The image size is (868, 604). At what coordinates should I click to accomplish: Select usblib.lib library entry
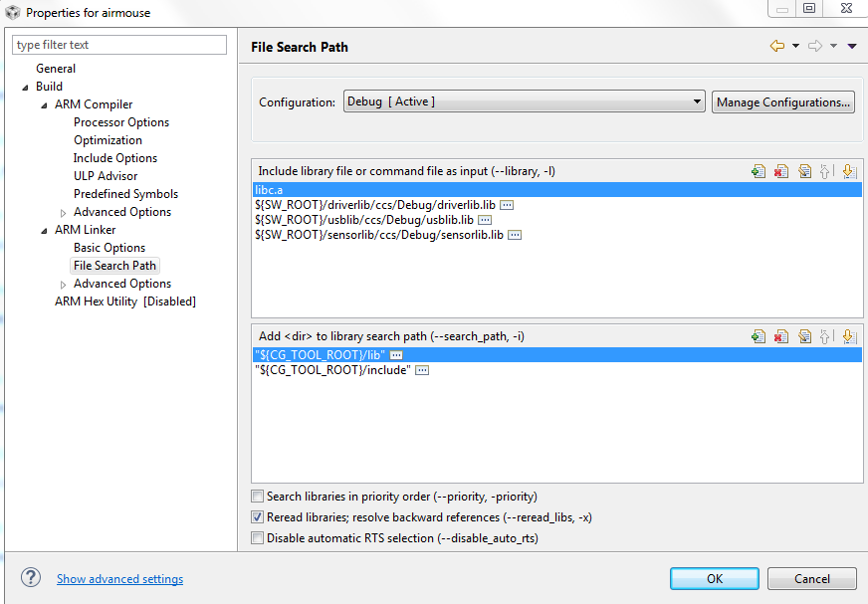tap(363, 220)
